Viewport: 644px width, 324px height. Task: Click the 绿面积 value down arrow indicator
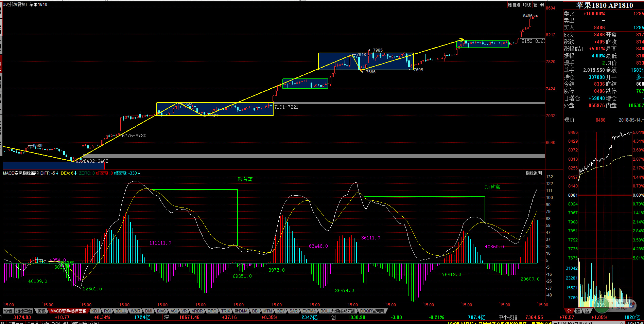pos(139,173)
